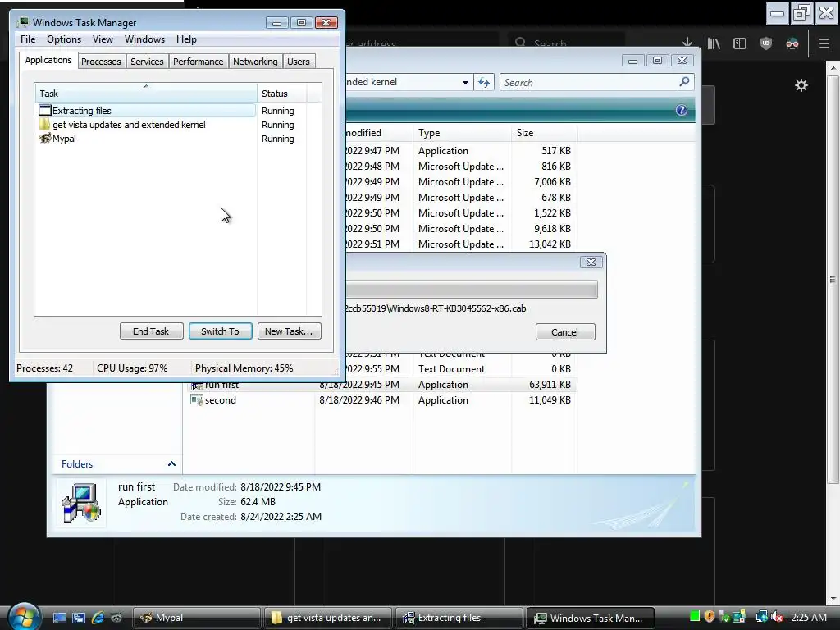This screenshot has height=630, width=840.
Task: Click Mypal page settings gear icon
Action: click(801, 85)
